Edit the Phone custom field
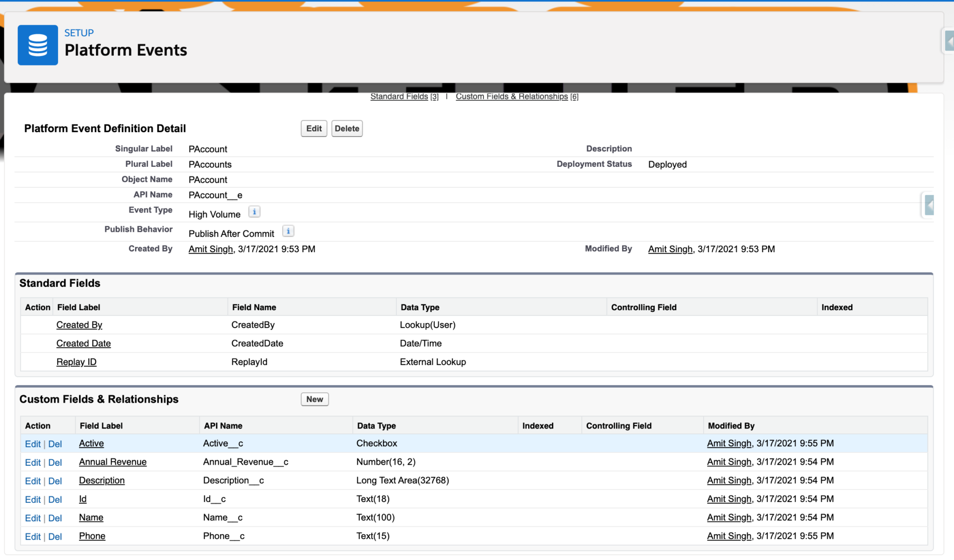 [32, 536]
